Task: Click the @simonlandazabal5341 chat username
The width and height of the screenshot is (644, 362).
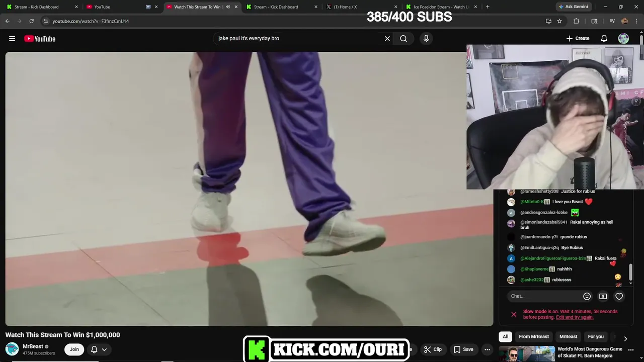Action: pos(544,222)
